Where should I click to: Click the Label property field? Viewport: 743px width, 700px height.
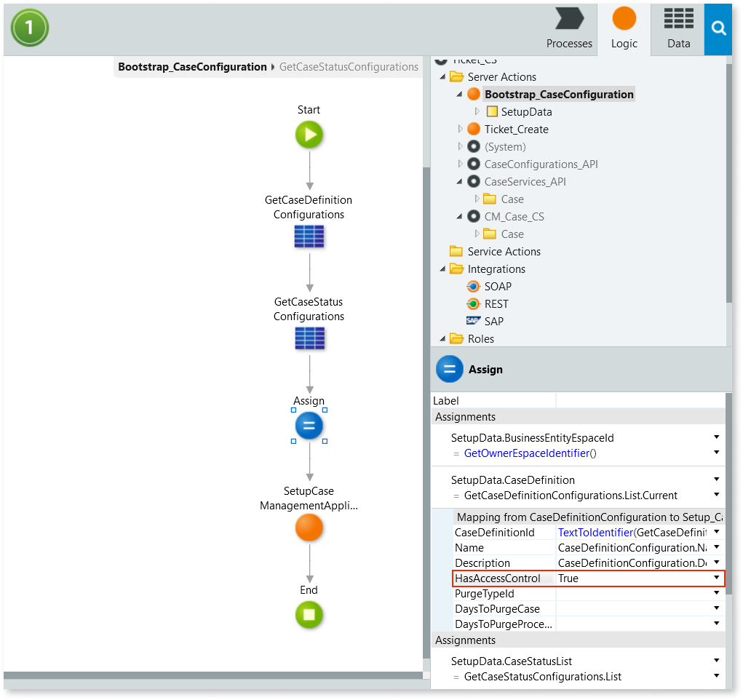pyautogui.click(x=640, y=400)
